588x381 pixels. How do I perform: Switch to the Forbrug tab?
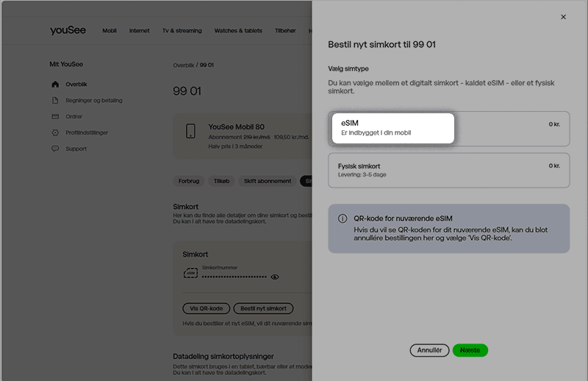tap(189, 180)
